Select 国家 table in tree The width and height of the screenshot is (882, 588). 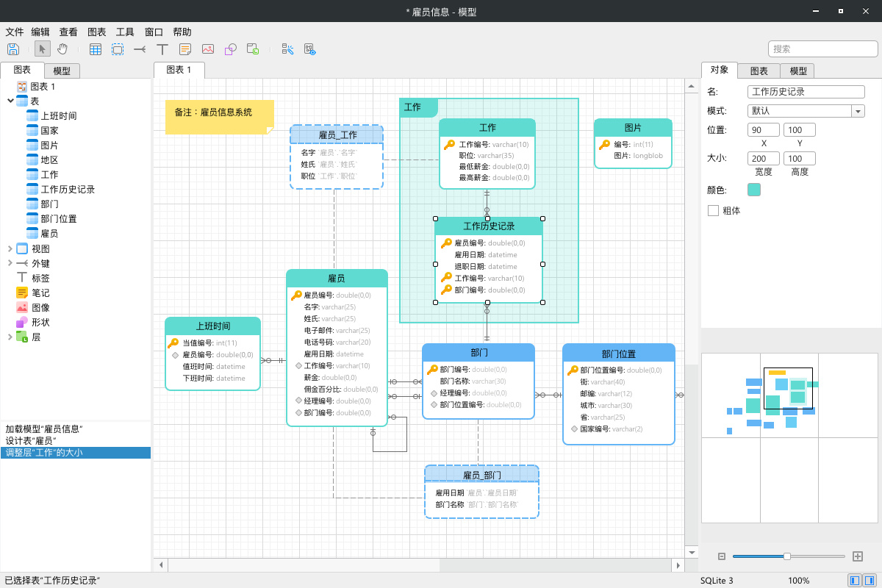pyautogui.click(x=49, y=130)
